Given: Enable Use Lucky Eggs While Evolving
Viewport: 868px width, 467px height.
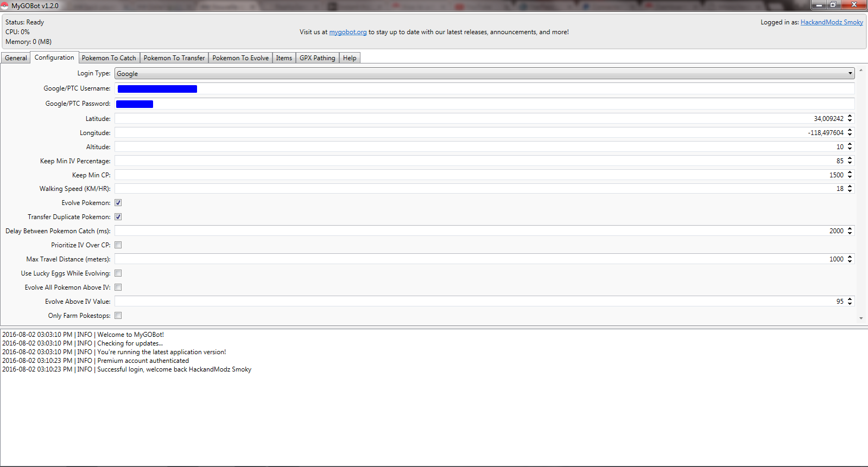Looking at the screenshot, I should tap(118, 273).
